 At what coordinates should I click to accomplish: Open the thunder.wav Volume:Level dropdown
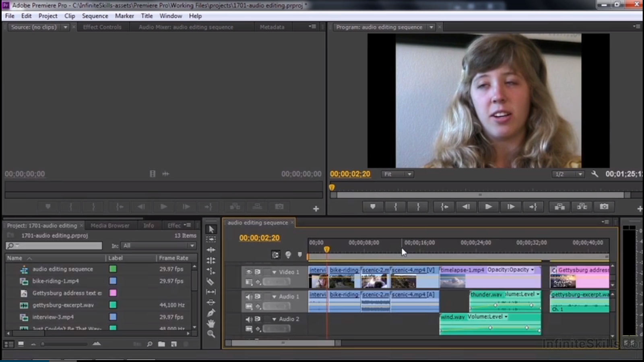click(538, 294)
